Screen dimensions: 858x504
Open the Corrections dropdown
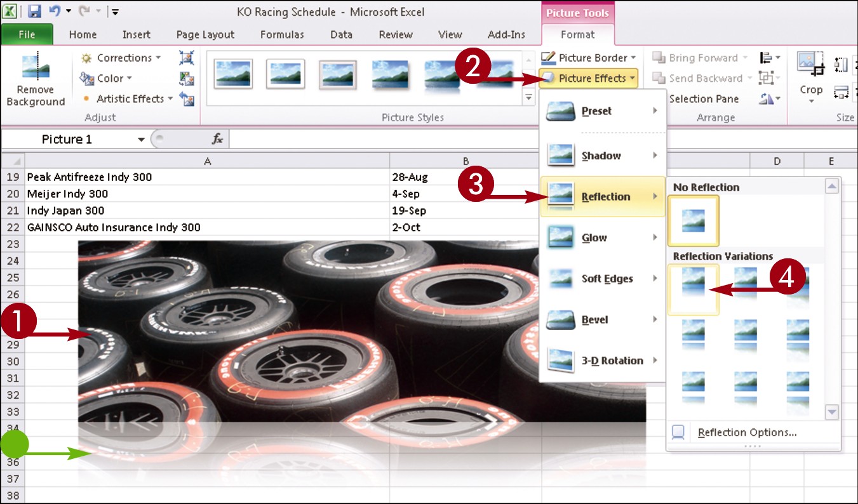pyautogui.click(x=121, y=58)
